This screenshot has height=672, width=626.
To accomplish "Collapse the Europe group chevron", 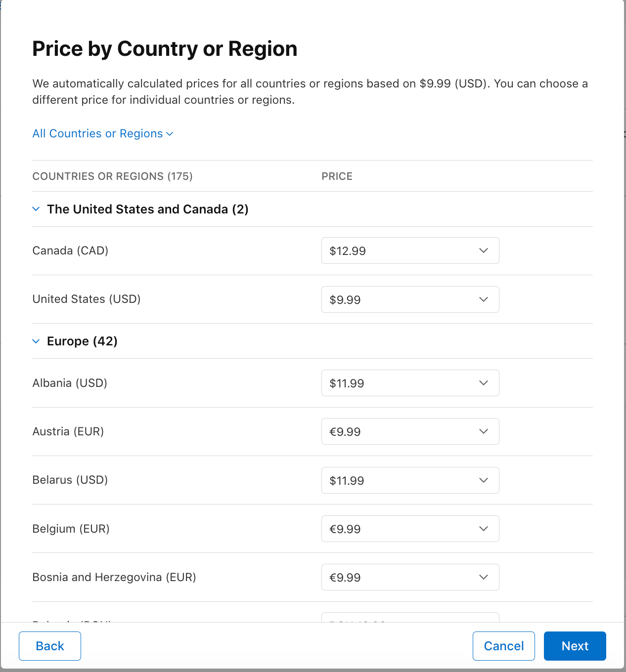I will [36, 341].
